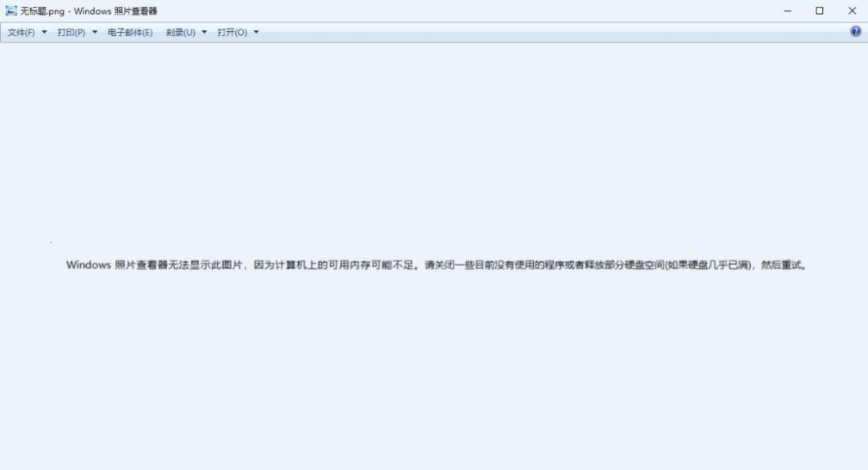
Task: Open help via the blue question mark icon
Action: point(855,32)
